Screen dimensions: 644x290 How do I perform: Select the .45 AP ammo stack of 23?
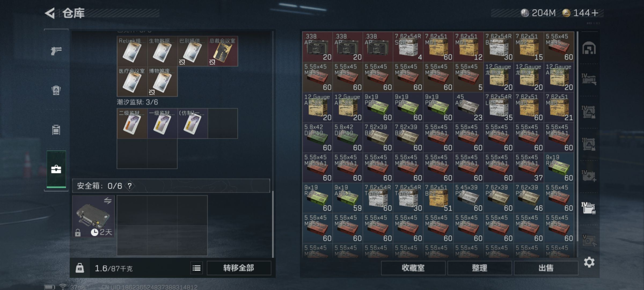click(469, 107)
